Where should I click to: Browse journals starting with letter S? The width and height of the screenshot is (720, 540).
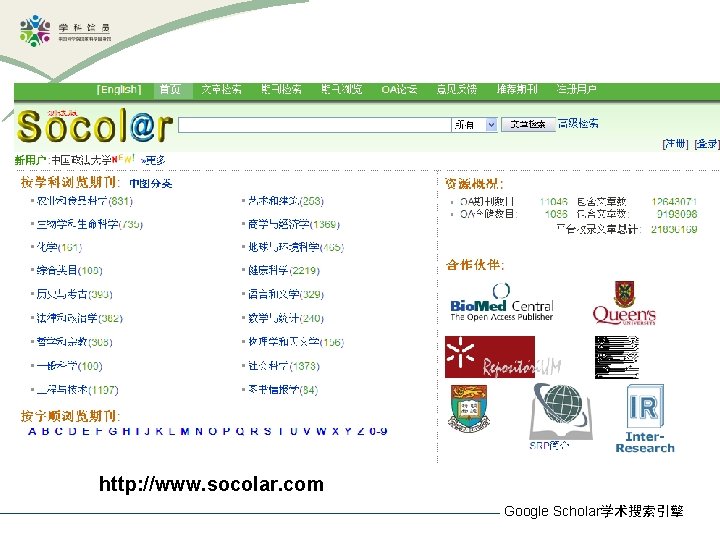click(267, 432)
